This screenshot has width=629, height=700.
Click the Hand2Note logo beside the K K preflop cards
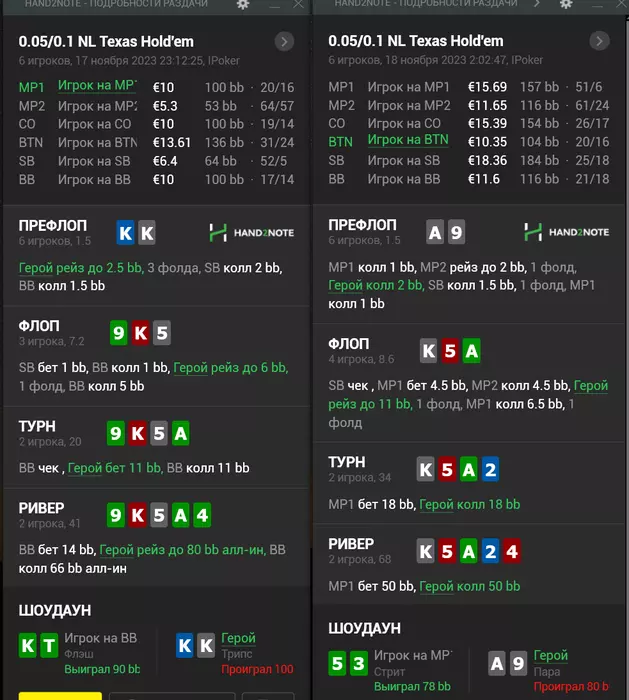pyautogui.click(x=251, y=233)
